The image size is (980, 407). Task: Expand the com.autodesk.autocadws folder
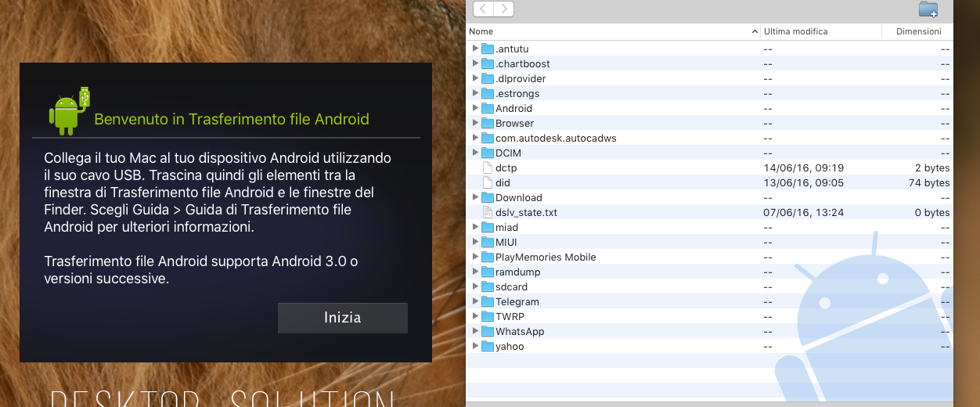(475, 138)
